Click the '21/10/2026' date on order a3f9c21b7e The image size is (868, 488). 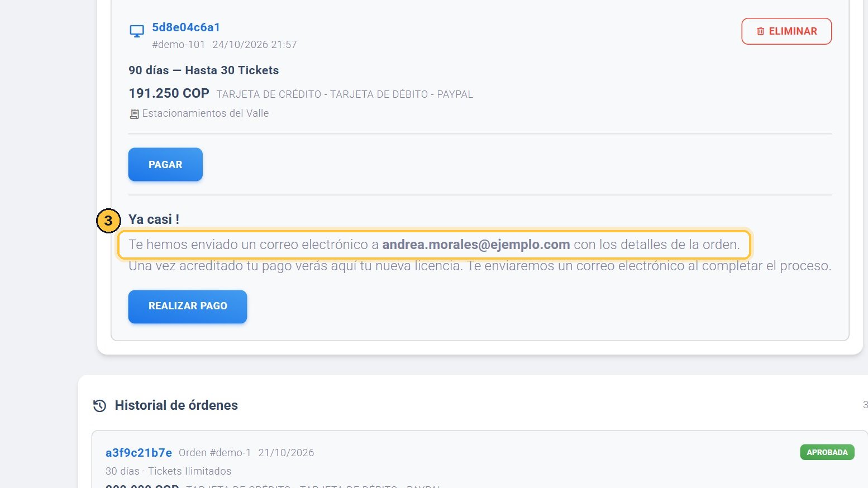286,453
